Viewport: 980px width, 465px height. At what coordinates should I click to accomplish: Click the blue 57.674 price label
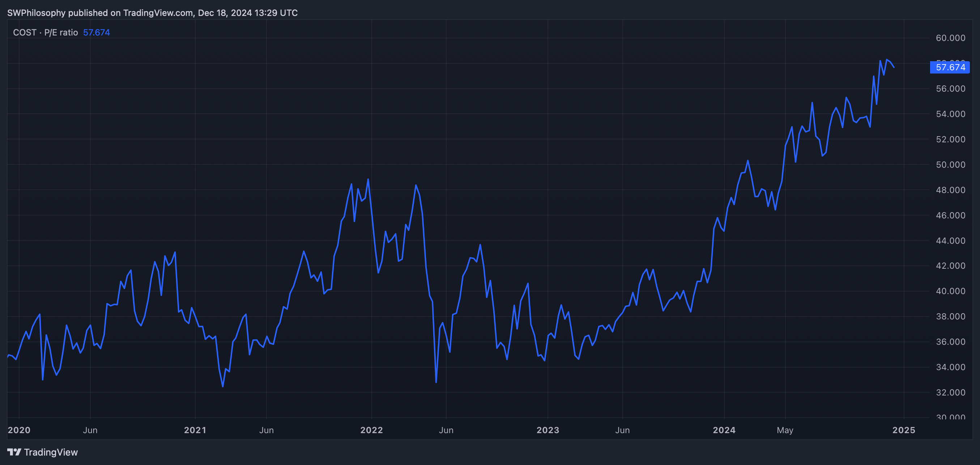(x=950, y=67)
